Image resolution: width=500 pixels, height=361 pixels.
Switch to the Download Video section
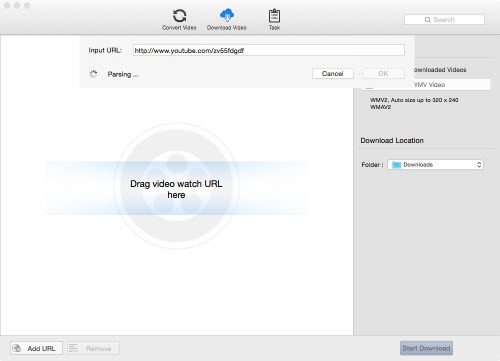click(227, 19)
